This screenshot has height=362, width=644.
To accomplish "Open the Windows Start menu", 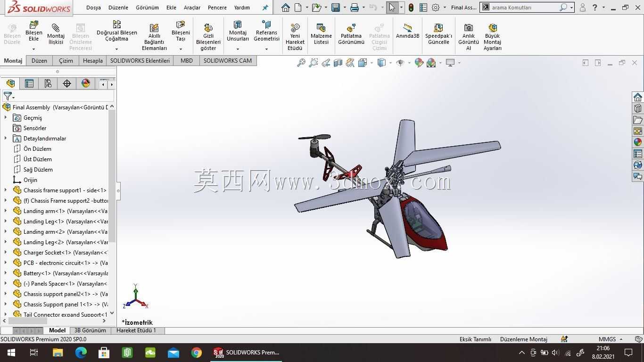I will [11, 352].
